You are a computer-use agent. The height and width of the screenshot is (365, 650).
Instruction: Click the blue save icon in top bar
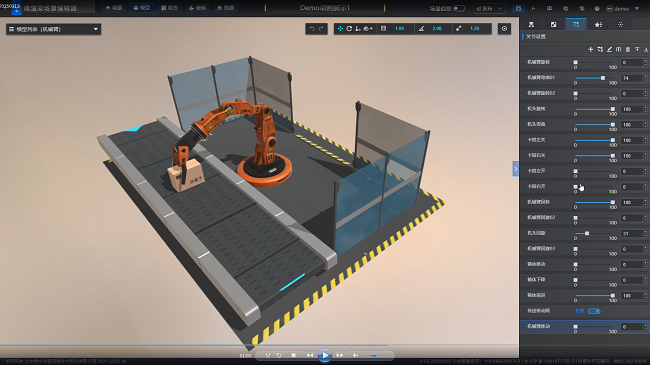pyautogui.click(x=518, y=8)
